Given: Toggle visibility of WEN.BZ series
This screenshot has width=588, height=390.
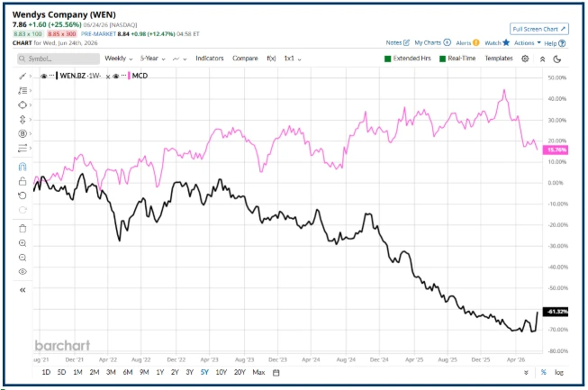Looking at the screenshot, I should tap(43, 77).
